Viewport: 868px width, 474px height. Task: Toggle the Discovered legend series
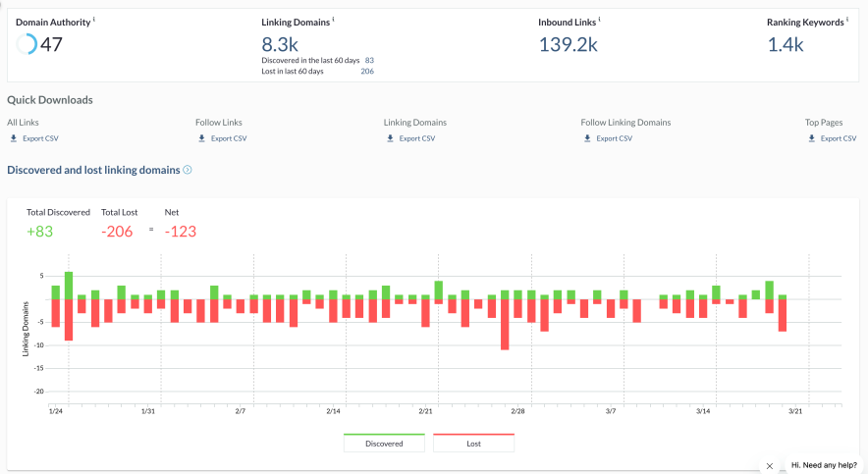384,443
